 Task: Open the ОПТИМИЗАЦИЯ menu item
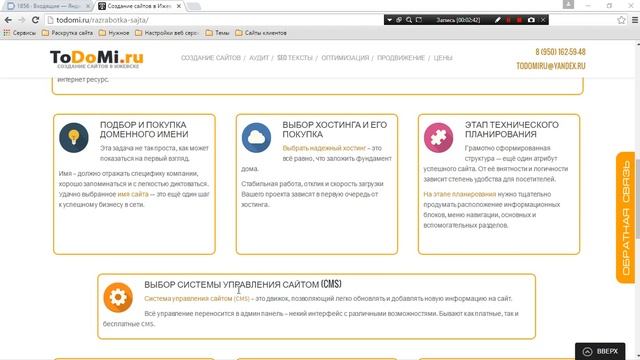pyautogui.click(x=345, y=58)
